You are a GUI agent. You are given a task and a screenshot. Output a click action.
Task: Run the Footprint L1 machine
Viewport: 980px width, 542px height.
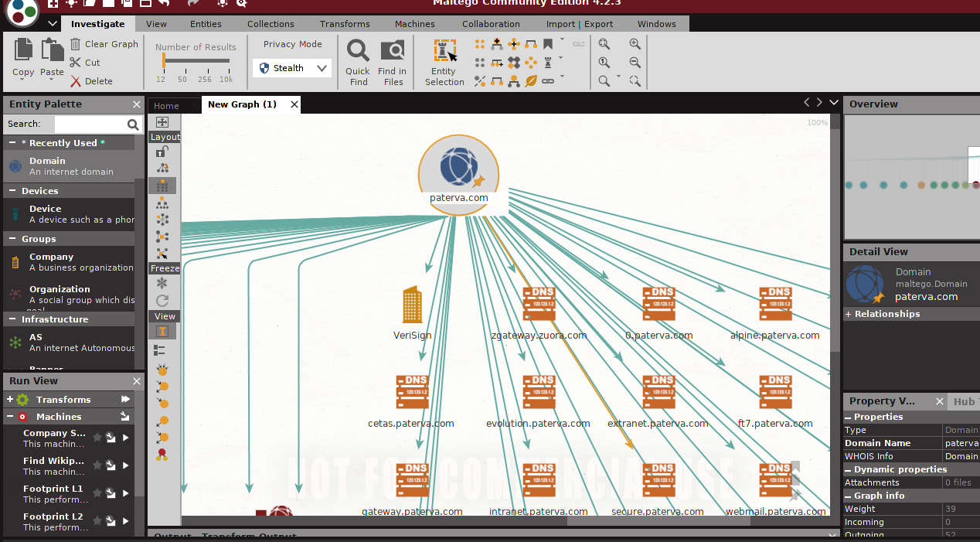pyautogui.click(x=126, y=493)
